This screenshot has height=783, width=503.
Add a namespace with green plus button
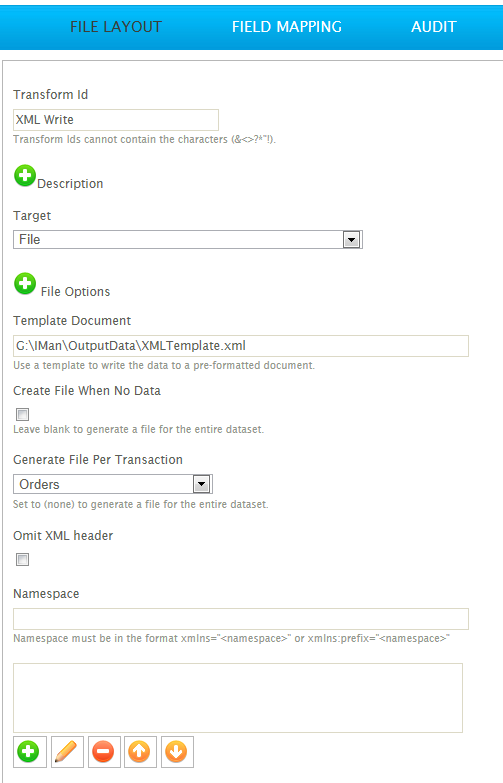point(29,752)
